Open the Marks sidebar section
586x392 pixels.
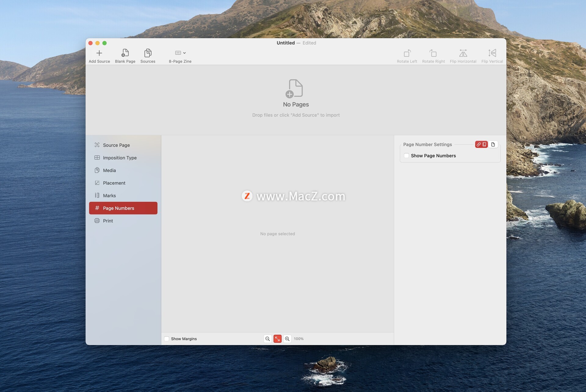109,195
